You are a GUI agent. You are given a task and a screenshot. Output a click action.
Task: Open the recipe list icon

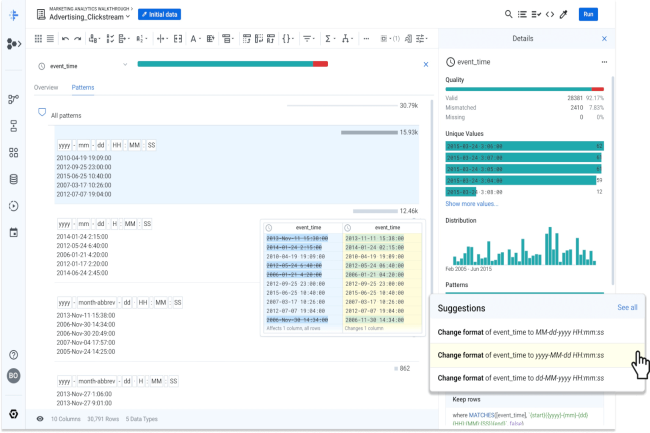[522, 14]
